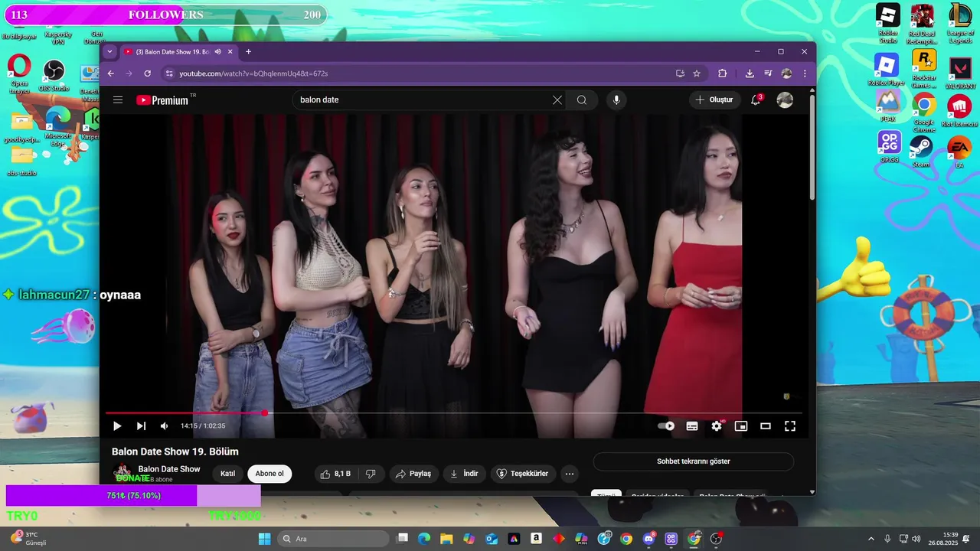980x551 pixels.
Task: Enter fullscreen in the video player
Action: pyautogui.click(x=790, y=426)
